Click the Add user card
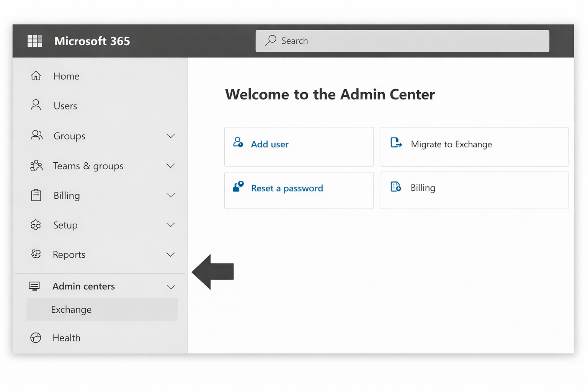 click(x=299, y=147)
